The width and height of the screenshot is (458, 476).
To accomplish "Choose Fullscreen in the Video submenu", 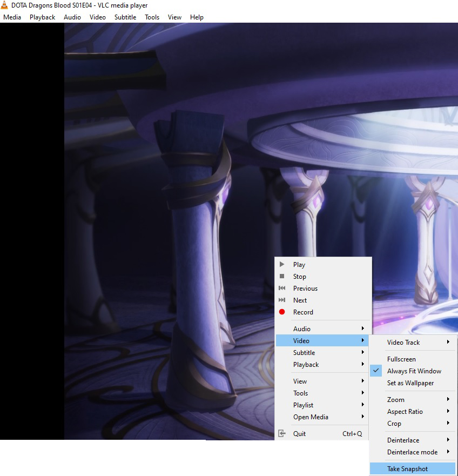I will pos(413,359).
